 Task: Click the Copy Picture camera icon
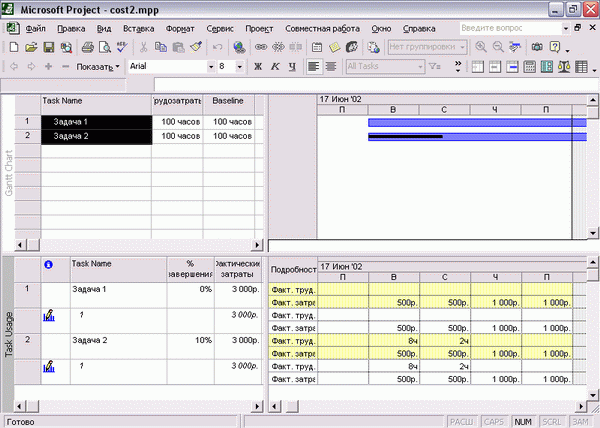[537, 47]
